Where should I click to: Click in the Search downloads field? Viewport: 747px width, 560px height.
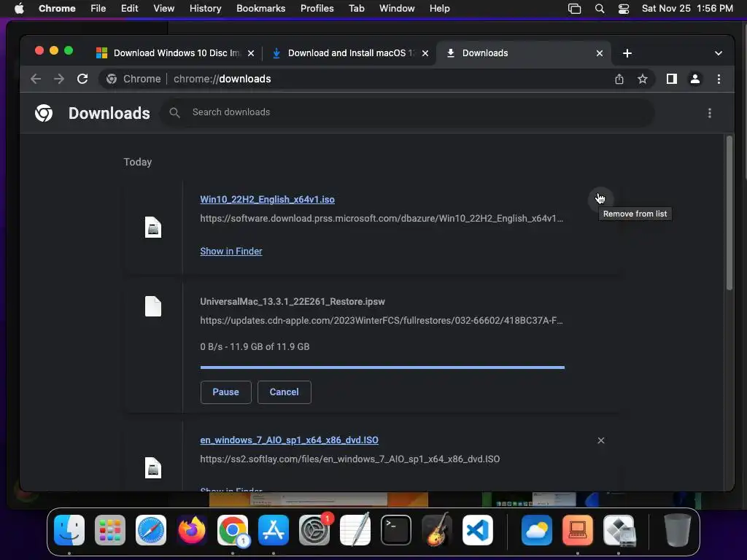(408, 112)
